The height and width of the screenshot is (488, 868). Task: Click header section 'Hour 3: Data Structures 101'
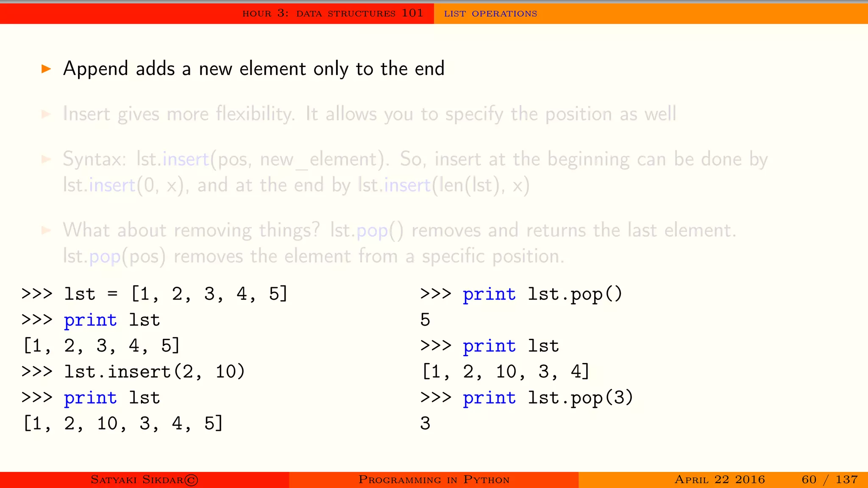tap(333, 13)
